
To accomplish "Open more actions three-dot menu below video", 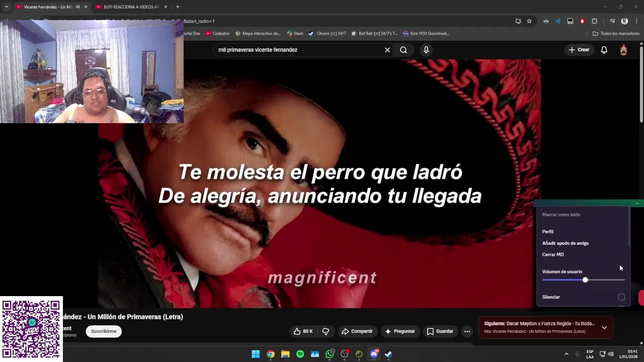I will coord(467,331).
